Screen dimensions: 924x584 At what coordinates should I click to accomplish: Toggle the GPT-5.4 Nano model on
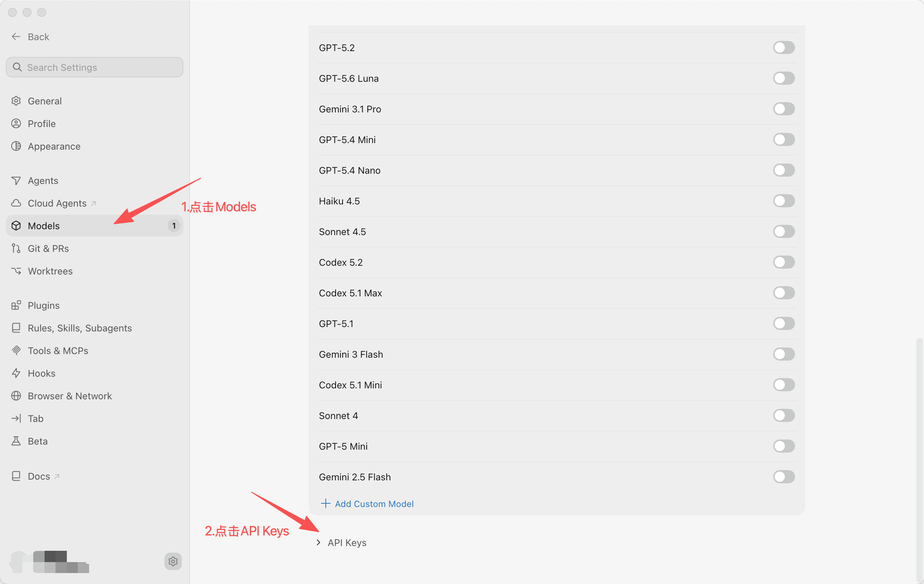[x=784, y=170]
